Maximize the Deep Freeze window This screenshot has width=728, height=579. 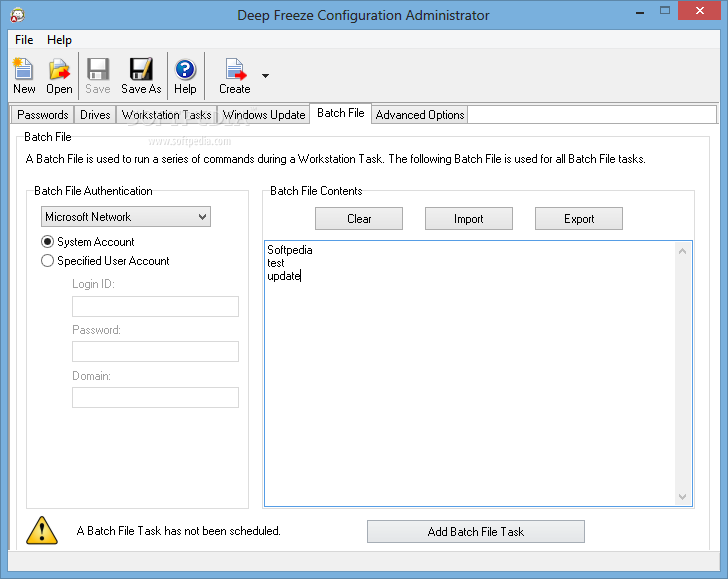click(x=665, y=11)
